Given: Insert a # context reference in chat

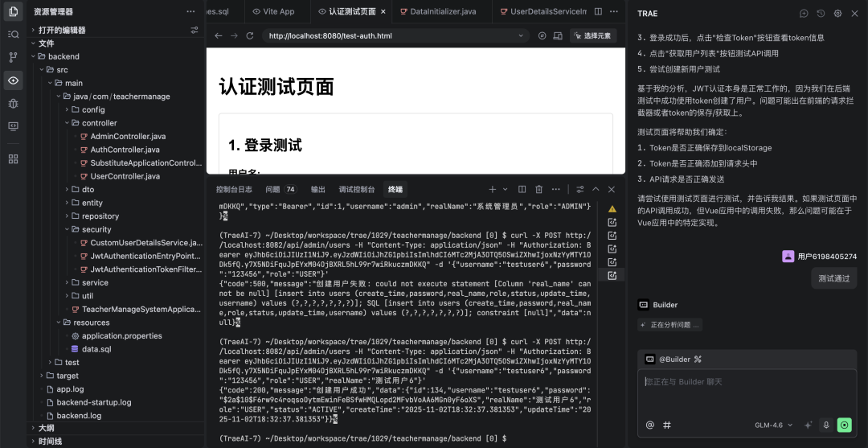Looking at the screenshot, I should (667, 425).
